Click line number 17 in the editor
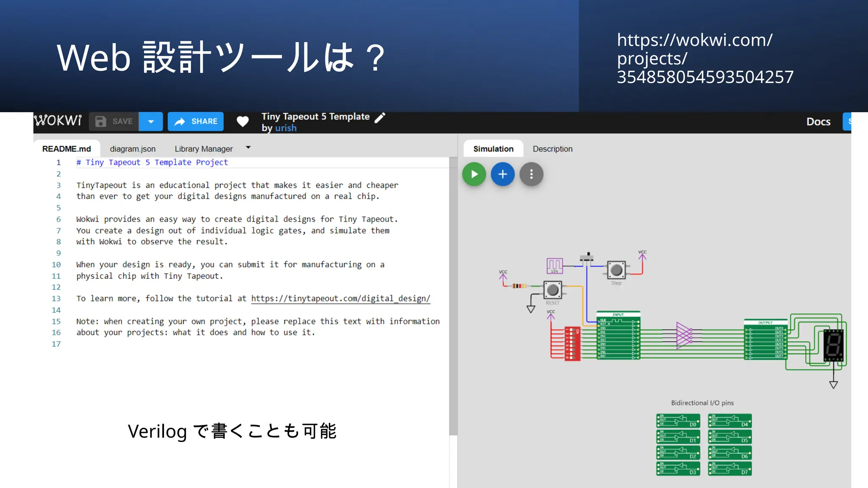Screen dimensions: 868x488 pos(56,344)
